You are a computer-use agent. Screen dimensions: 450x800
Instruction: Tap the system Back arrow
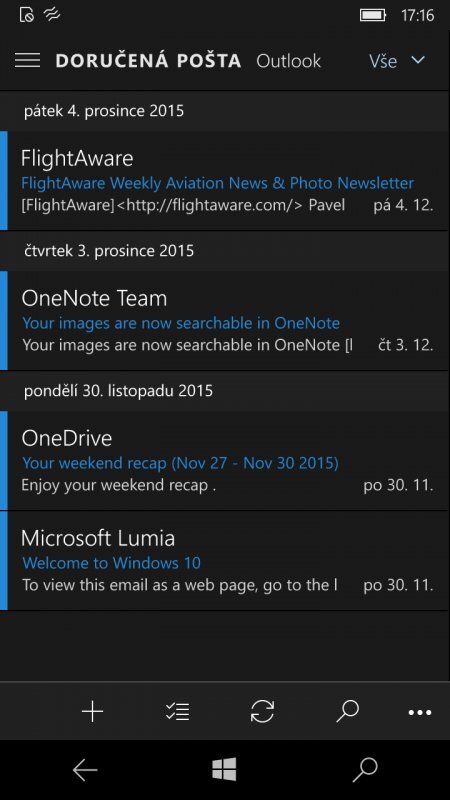point(85,769)
